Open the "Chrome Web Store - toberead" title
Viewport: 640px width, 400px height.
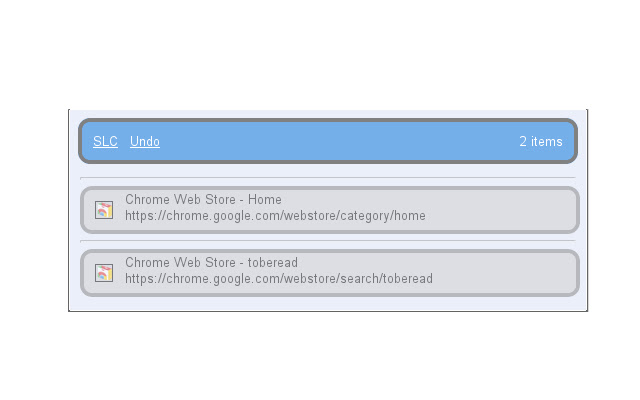pyautogui.click(x=211, y=263)
